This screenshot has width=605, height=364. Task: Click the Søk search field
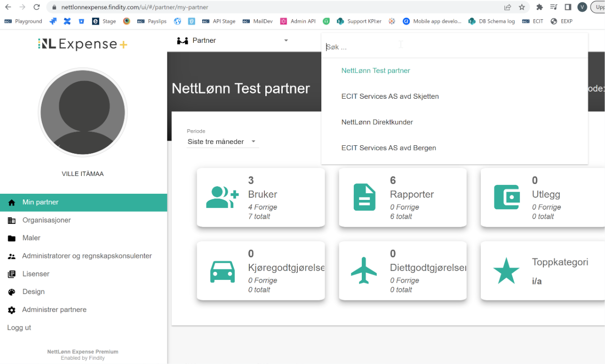(x=454, y=47)
